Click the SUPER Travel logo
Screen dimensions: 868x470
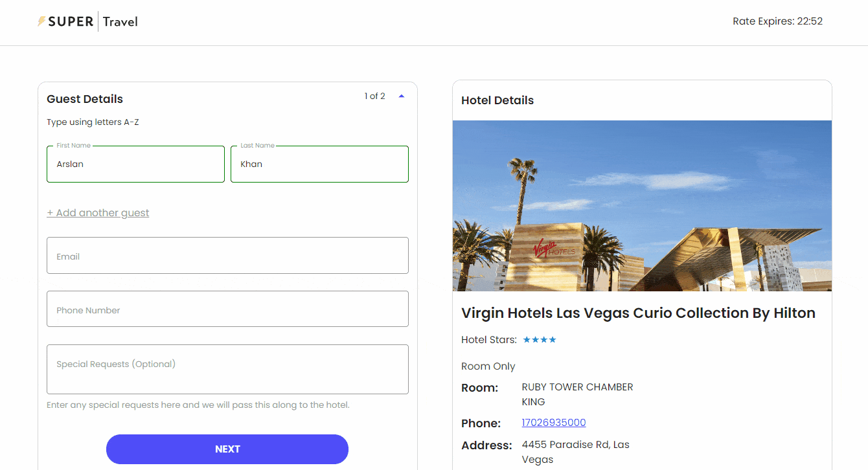pos(87,21)
